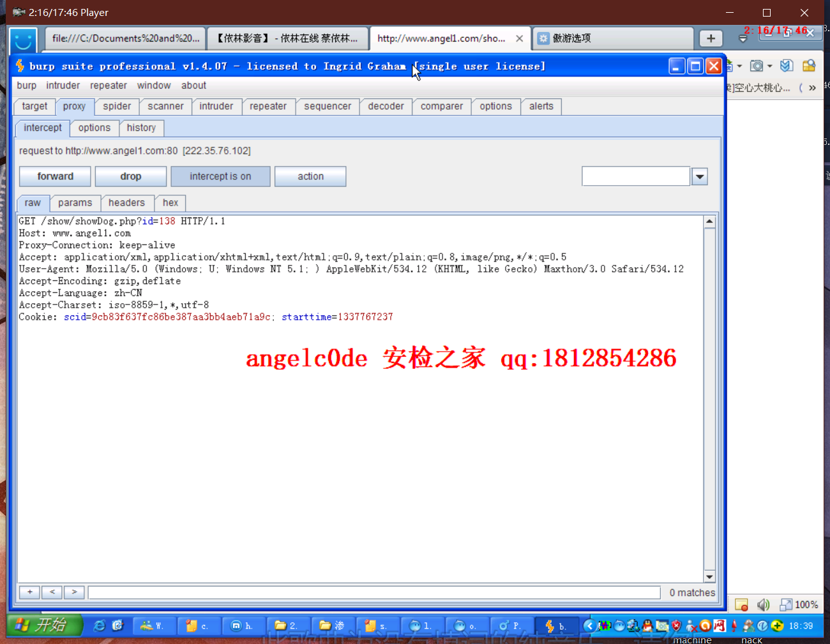Click the camera screenshot icon in Maxthon toolbar
The image size is (830, 644).
click(757, 66)
